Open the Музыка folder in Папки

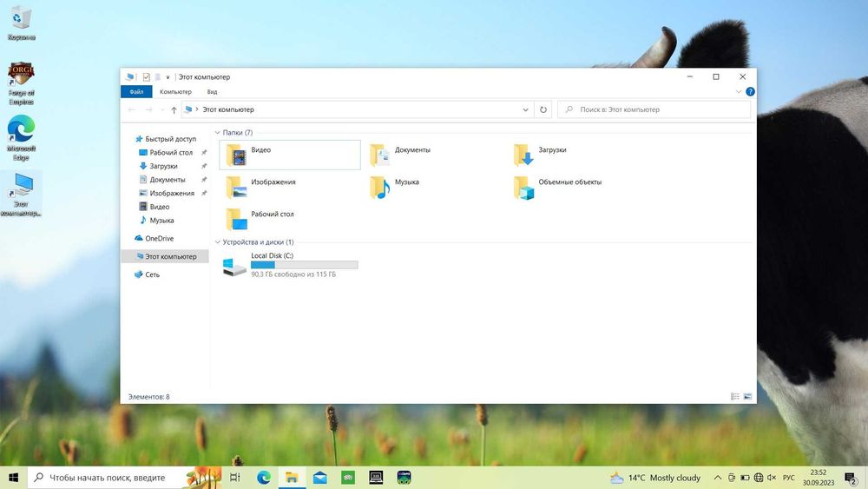395,187
